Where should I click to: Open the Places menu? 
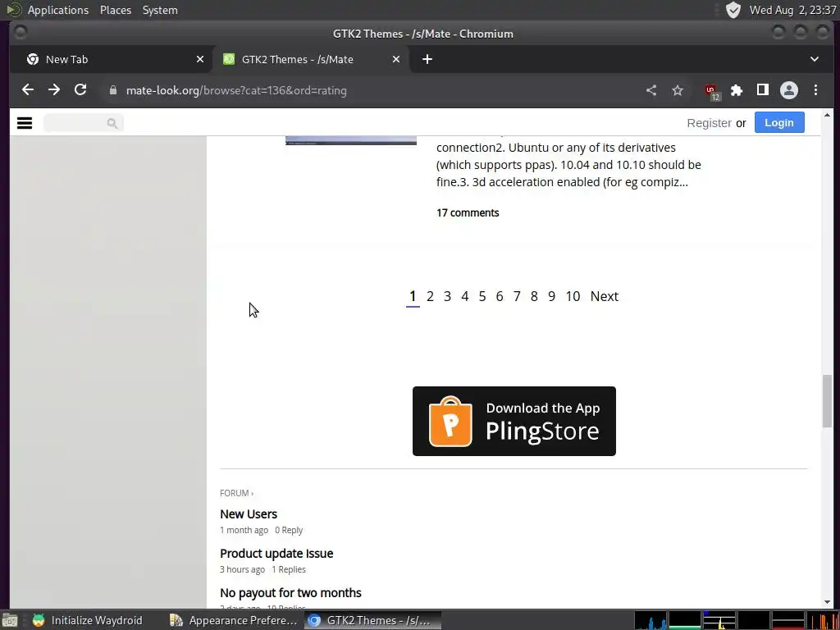115,10
